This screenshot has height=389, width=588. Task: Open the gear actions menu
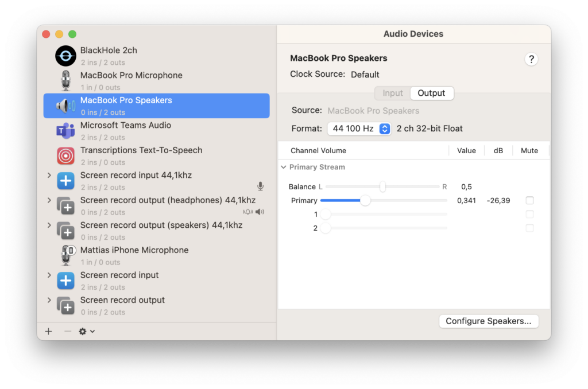point(86,331)
